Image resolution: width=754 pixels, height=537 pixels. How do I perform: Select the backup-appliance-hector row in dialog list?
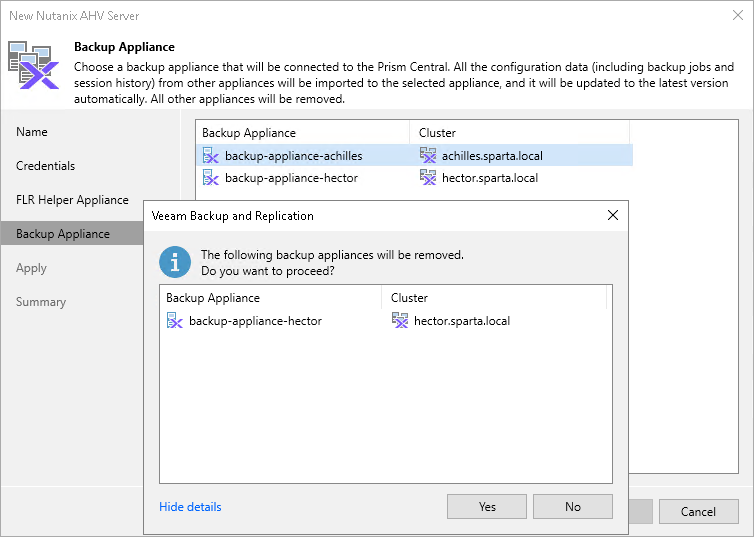tap(255, 321)
